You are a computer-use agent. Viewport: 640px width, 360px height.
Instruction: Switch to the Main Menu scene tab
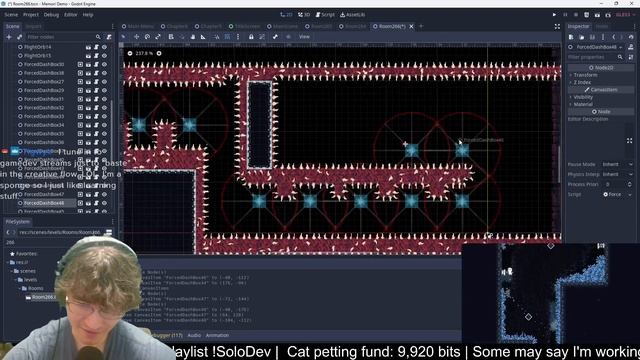click(x=137, y=27)
